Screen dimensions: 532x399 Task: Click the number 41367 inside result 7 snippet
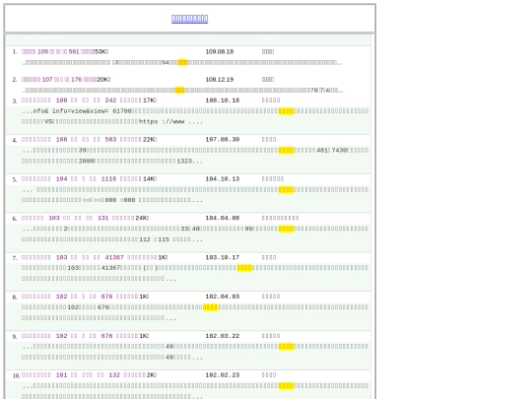coord(110,268)
